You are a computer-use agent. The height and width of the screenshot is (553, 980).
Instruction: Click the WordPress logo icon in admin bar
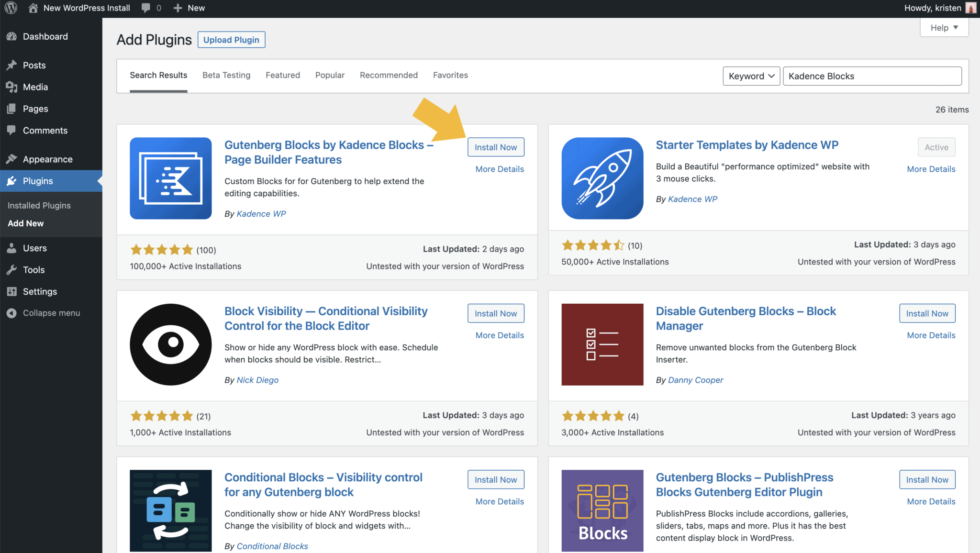pos(11,8)
